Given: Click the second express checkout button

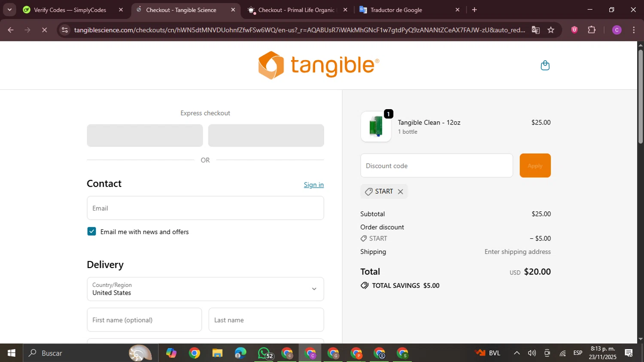Looking at the screenshot, I should pos(266,136).
